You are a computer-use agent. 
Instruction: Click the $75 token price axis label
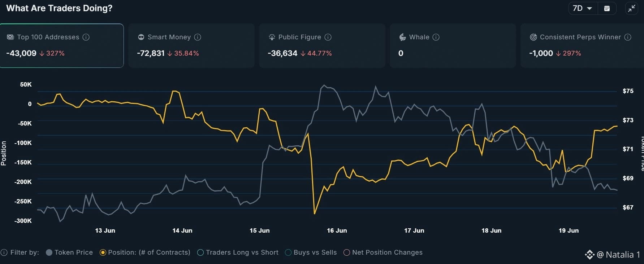click(628, 91)
